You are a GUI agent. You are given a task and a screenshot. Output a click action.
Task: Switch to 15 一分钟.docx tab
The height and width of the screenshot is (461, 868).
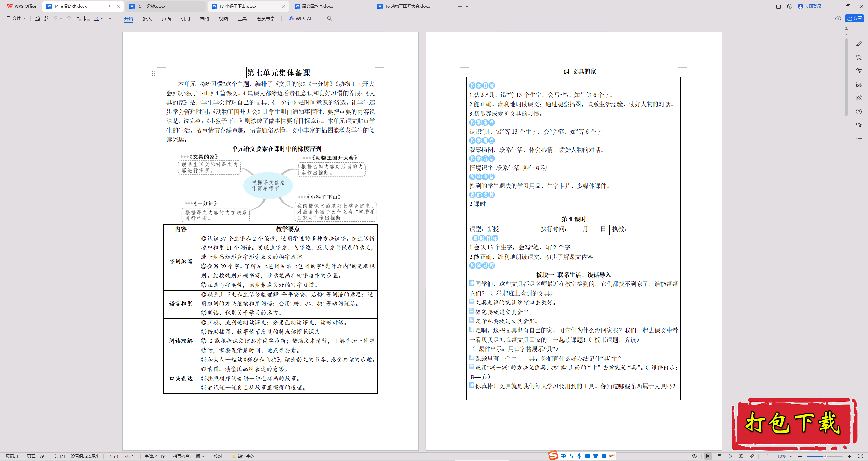[165, 6]
